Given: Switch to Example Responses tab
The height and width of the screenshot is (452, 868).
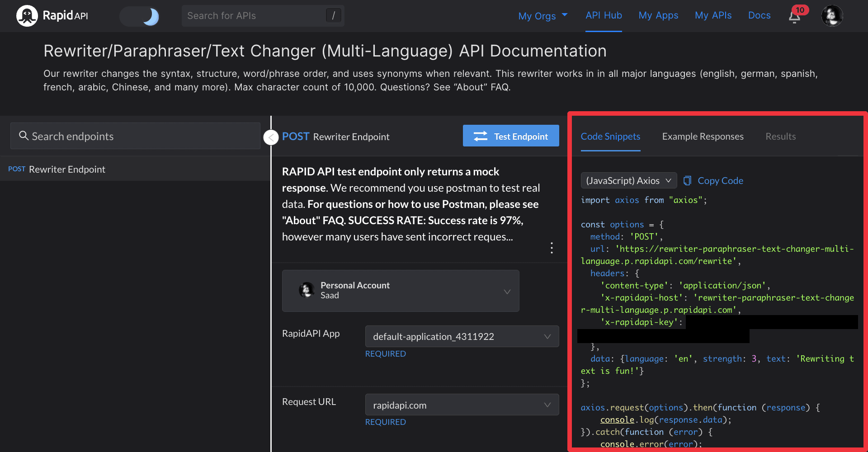Looking at the screenshot, I should (x=703, y=137).
